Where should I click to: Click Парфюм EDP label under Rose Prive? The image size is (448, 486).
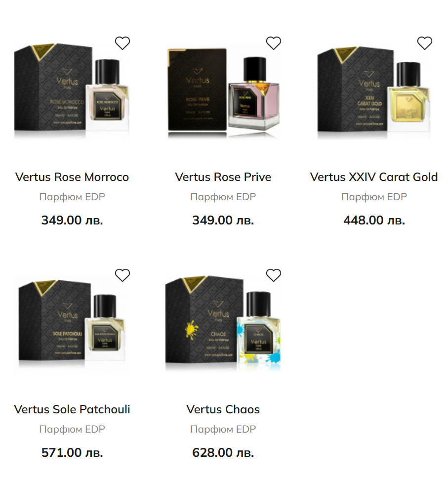223,197
